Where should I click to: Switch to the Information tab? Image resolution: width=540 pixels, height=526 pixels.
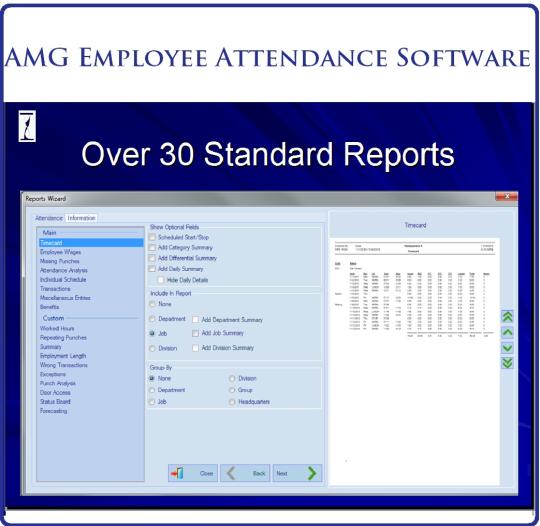[x=81, y=218]
